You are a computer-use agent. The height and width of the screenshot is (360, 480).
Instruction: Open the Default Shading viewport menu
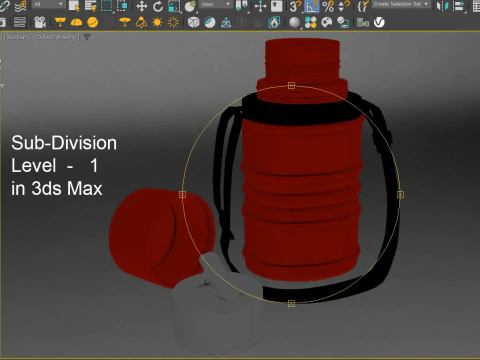tap(57, 37)
